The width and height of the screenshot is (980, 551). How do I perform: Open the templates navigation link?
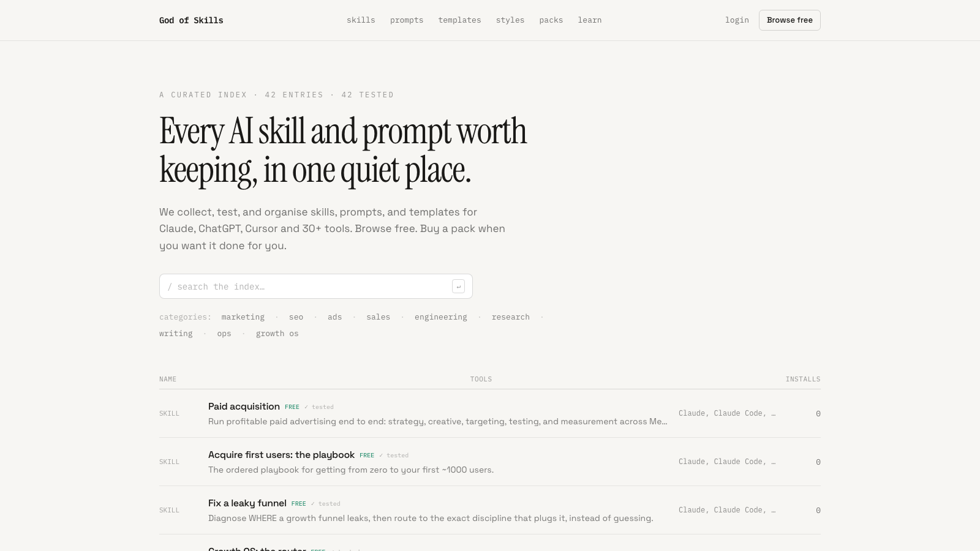point(459,20)
